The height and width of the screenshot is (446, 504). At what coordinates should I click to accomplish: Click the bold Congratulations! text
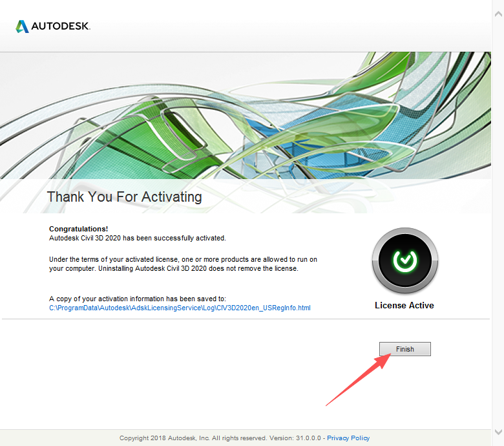(79, 229)
